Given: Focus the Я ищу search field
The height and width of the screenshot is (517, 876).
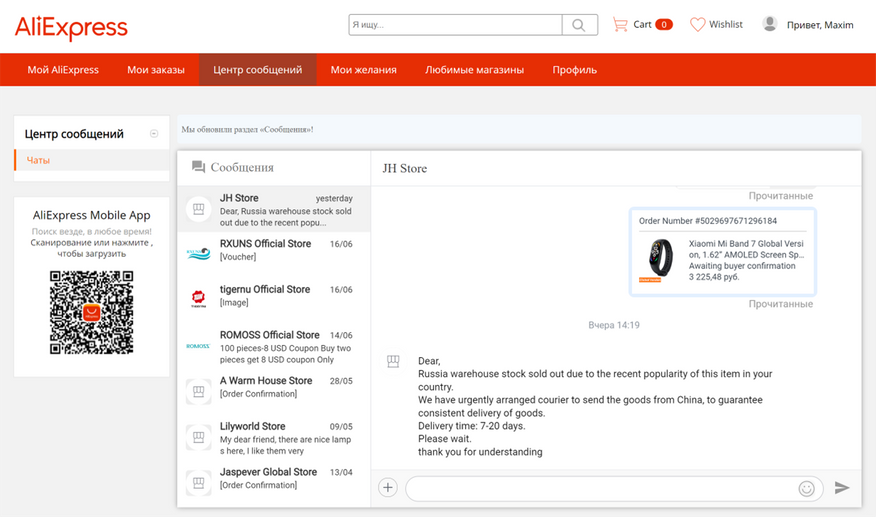Looking at the screenshot, I should coord(455,25).
